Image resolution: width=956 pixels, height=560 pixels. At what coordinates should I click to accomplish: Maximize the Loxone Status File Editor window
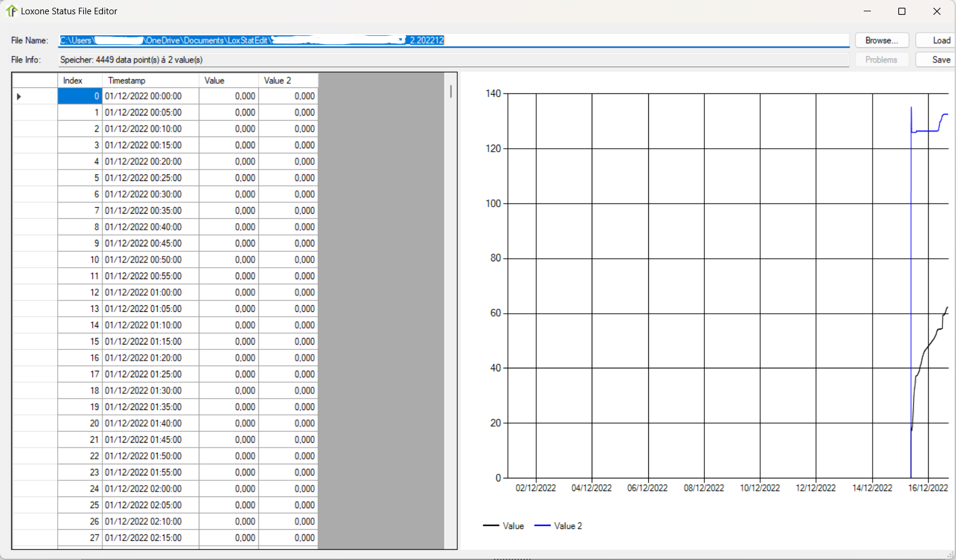point(901,11)
